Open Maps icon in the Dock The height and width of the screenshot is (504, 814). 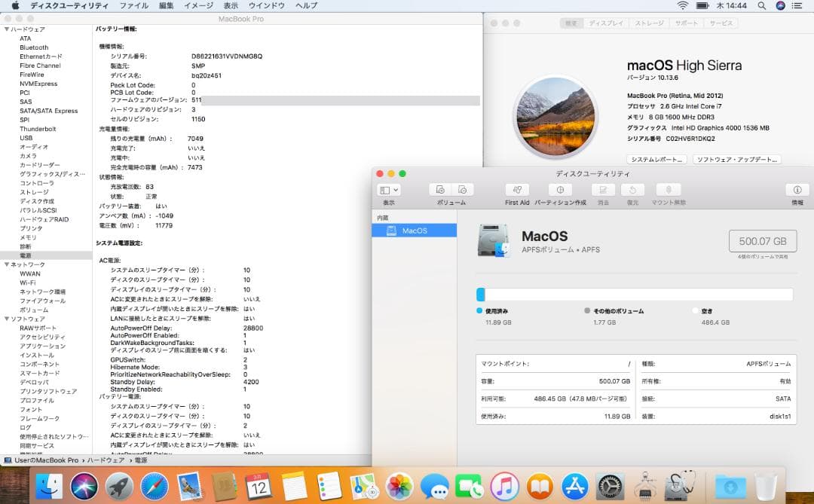pos(365,487)
